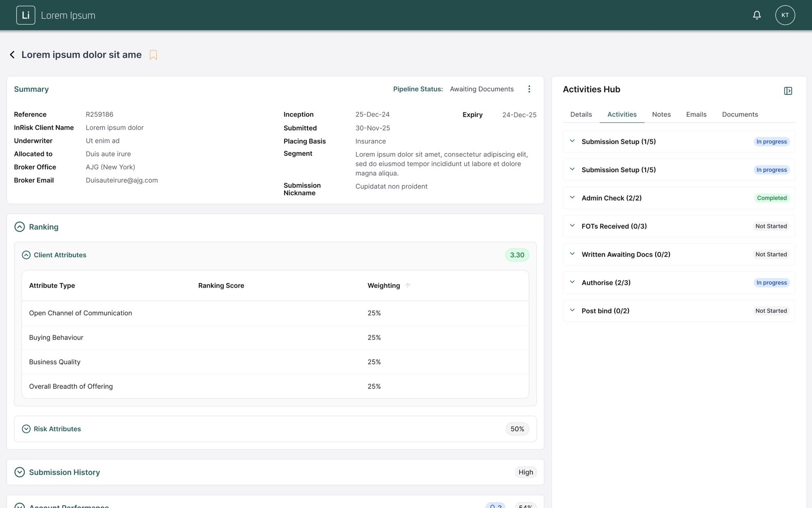Click the Lorem Ipsum app title
Image resolution: width=812 pixels, height=508 pixels.
[68, 15]
